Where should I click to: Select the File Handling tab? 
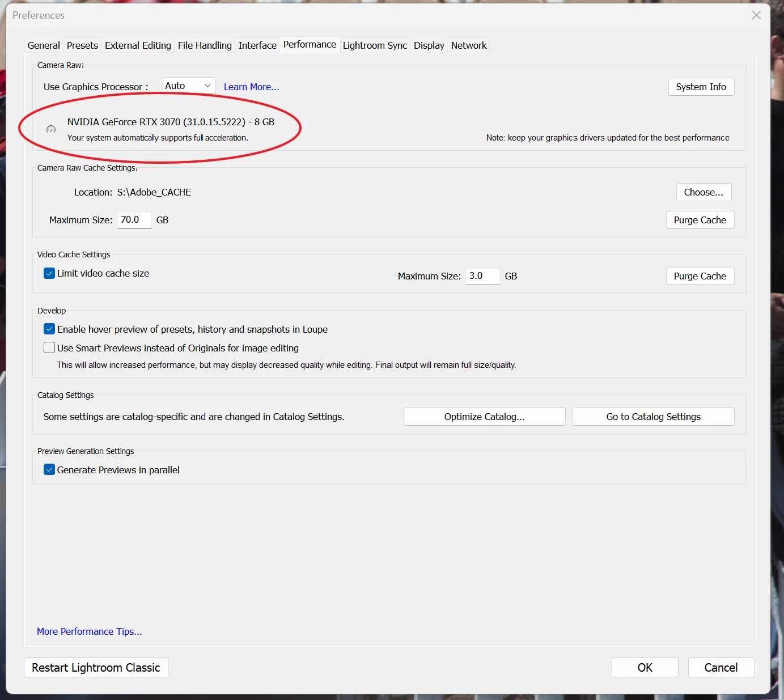click(x=205, y=45)
